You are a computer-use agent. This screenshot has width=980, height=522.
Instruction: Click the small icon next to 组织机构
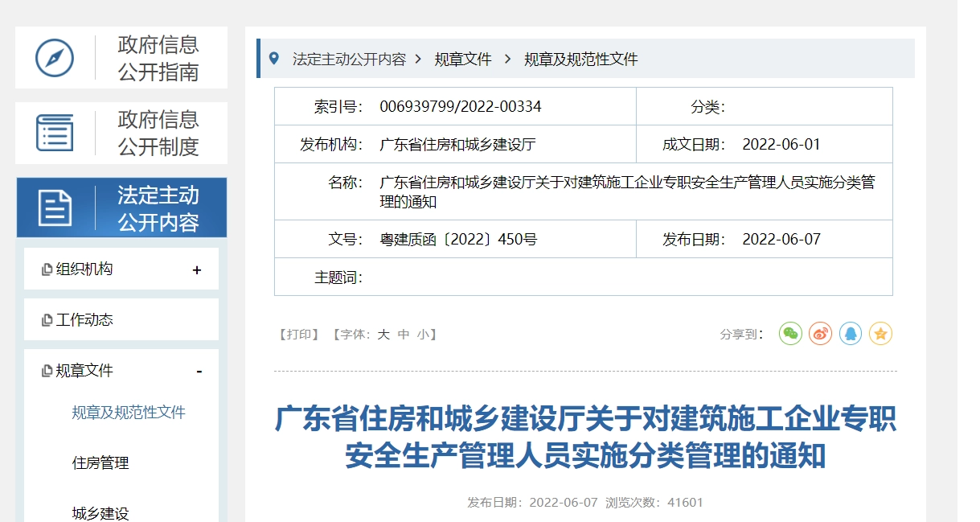click(x=46, y=269)
